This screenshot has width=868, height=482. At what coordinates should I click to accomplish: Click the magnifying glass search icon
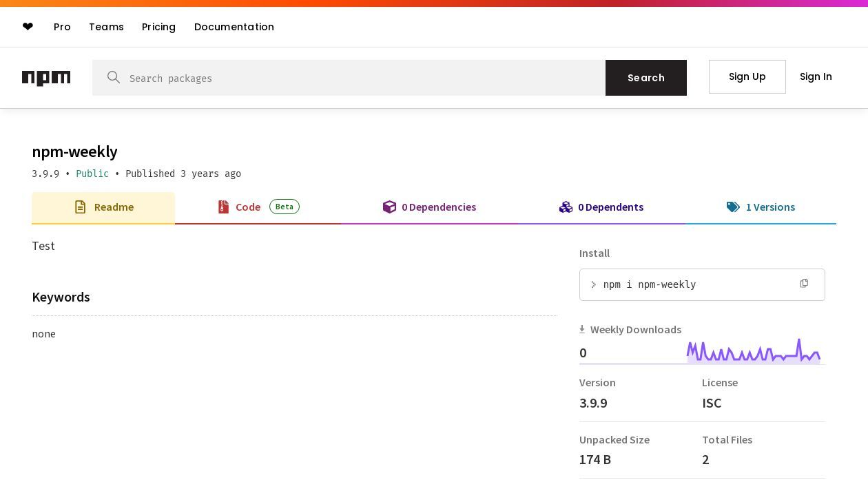(x=114, y=77)
